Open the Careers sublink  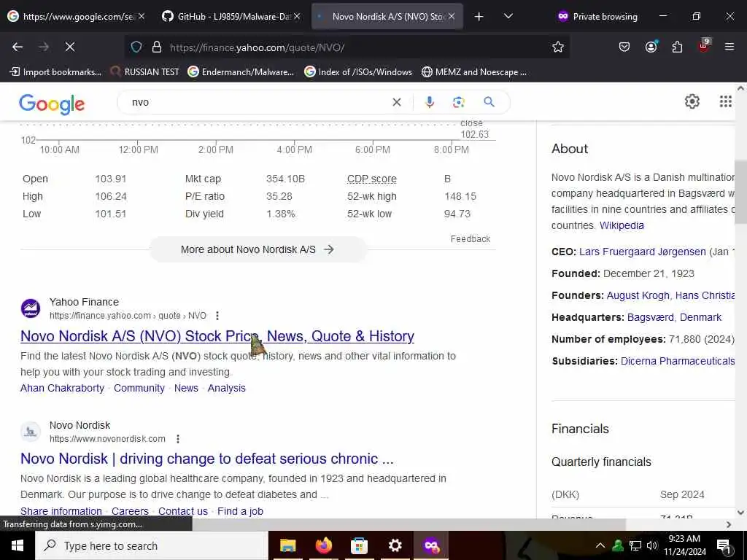[130, 511]
